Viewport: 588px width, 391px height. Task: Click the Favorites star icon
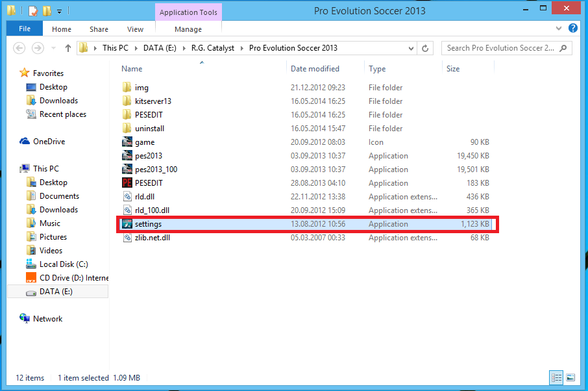(x=25, y=73)
